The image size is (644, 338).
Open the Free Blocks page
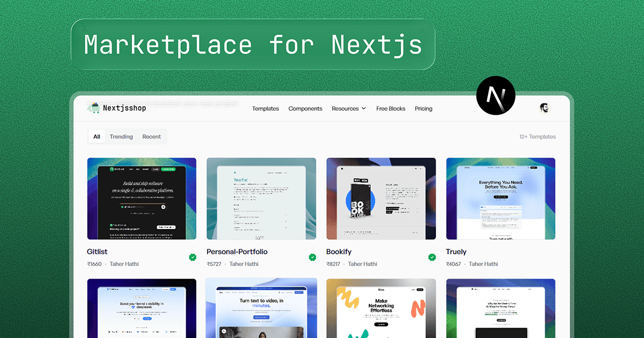point(391,108)
